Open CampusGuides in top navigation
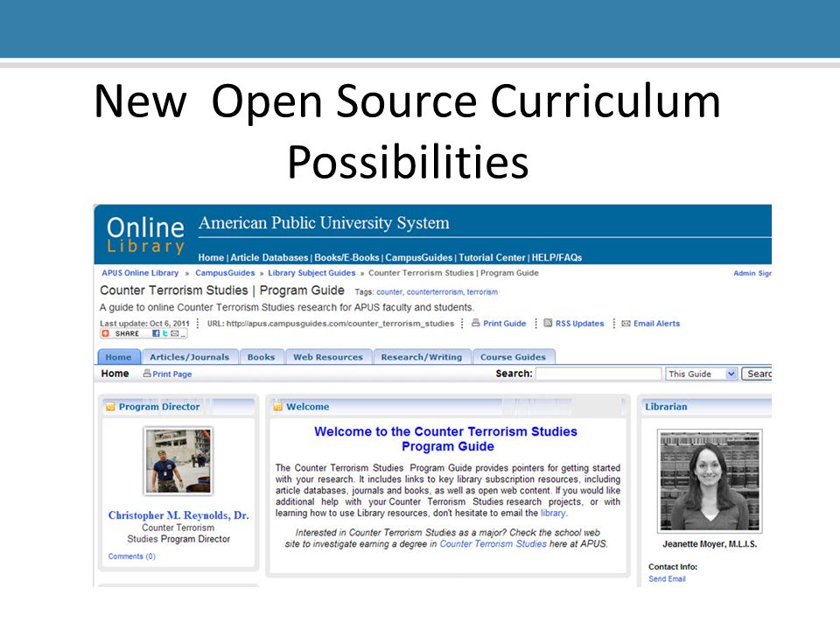This screenshot has width=840, height=630. (x=419, y=257)
